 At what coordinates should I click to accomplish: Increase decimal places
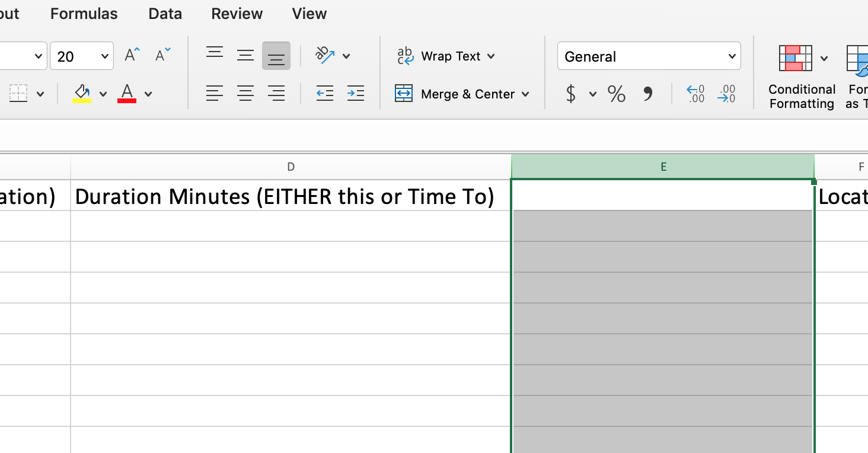point(695,94)
